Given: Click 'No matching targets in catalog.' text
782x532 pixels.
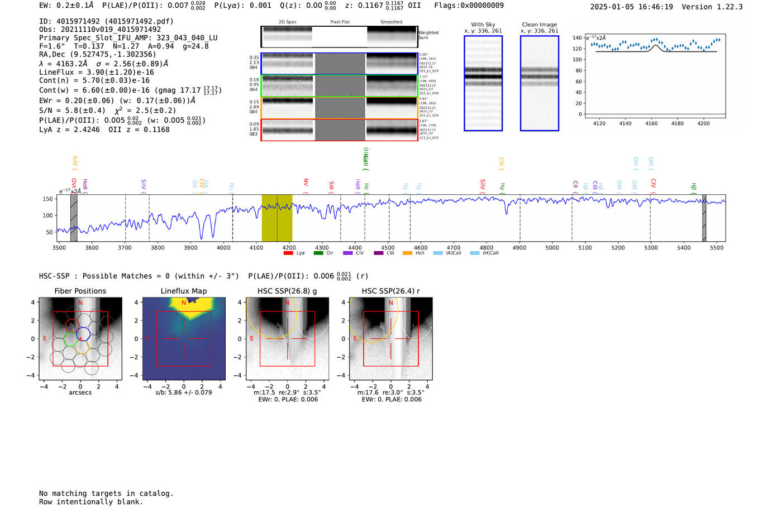Looking at the screenshot, I should tap(106, 493).
